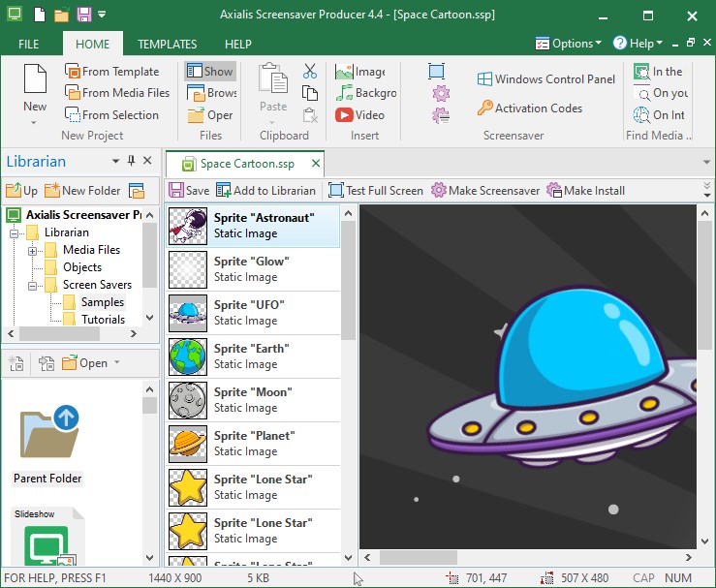Insert a Background music item
716x588 pixels.
366,93
